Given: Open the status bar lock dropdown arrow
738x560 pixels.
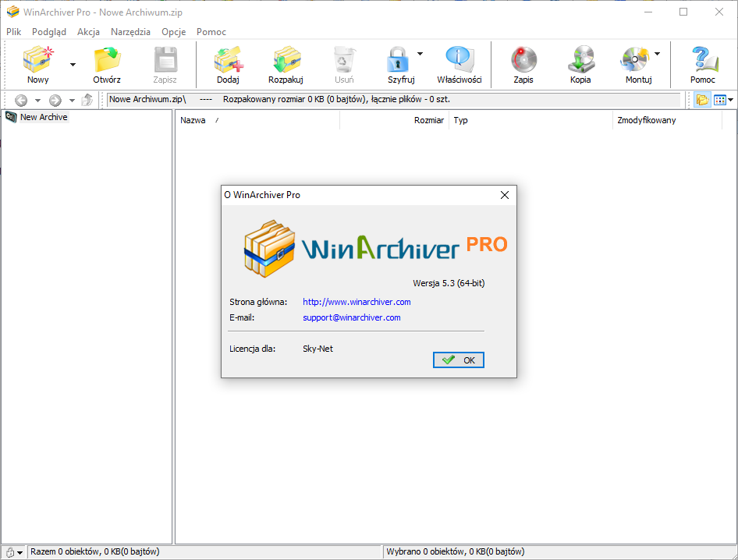Looking at the screenshot, I should pos(20,552).
